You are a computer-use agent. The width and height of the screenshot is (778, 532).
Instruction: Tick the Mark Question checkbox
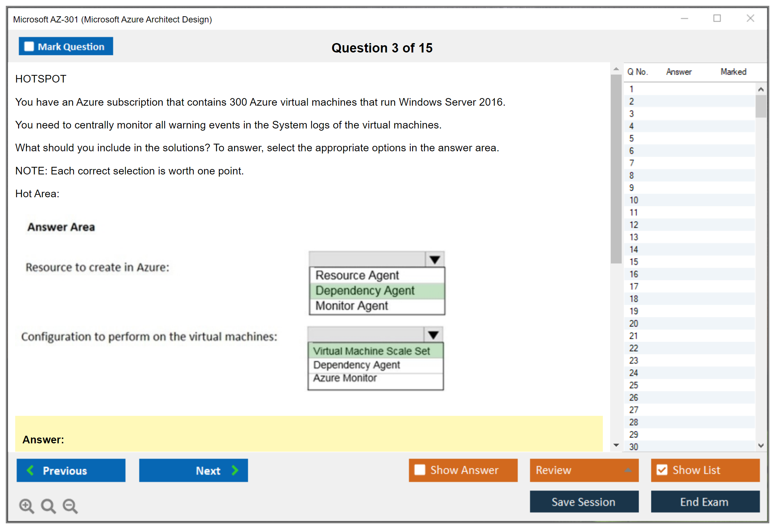[29, 46]
